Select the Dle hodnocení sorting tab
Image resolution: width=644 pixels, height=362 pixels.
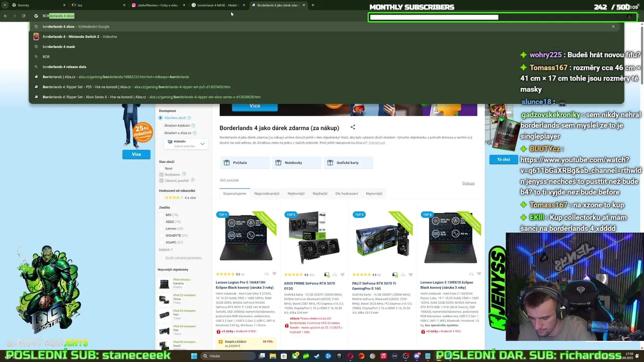pos(347,194)
